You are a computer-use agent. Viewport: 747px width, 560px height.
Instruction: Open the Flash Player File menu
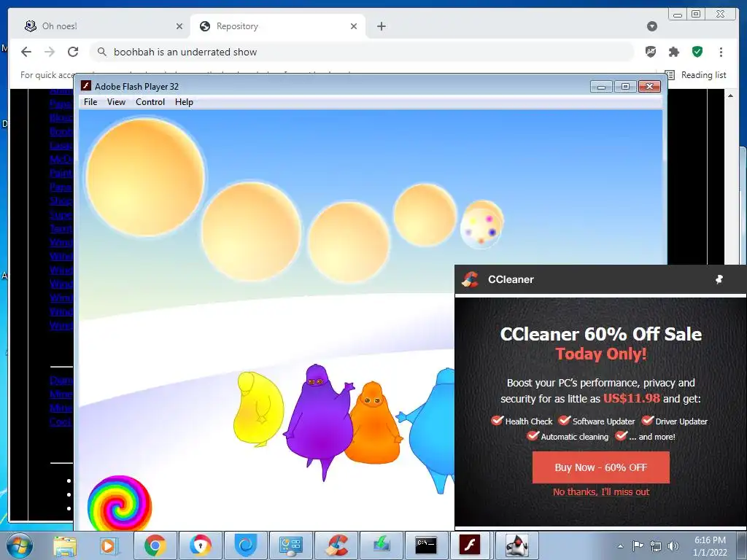pyautogui.click(x=90, y=102)
